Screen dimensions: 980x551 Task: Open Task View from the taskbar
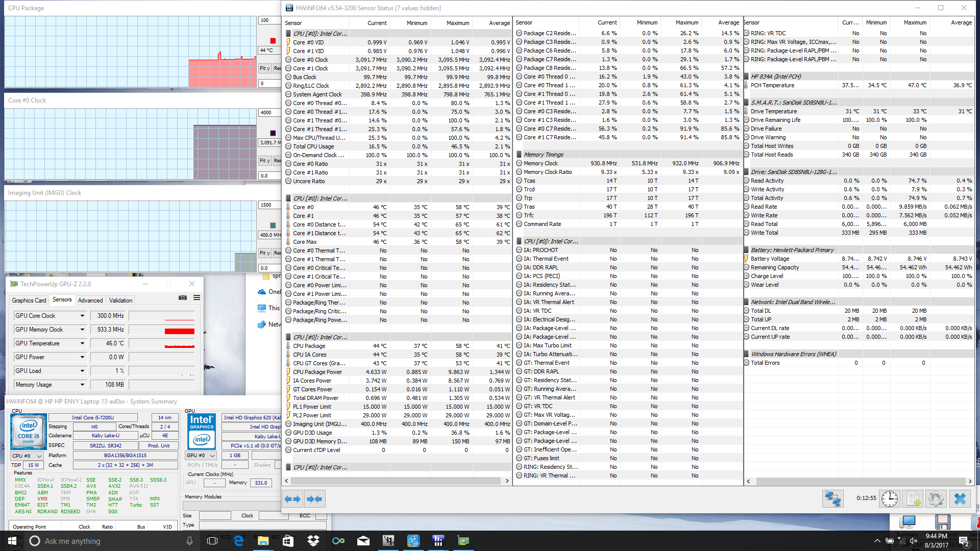tap(212, 541)
